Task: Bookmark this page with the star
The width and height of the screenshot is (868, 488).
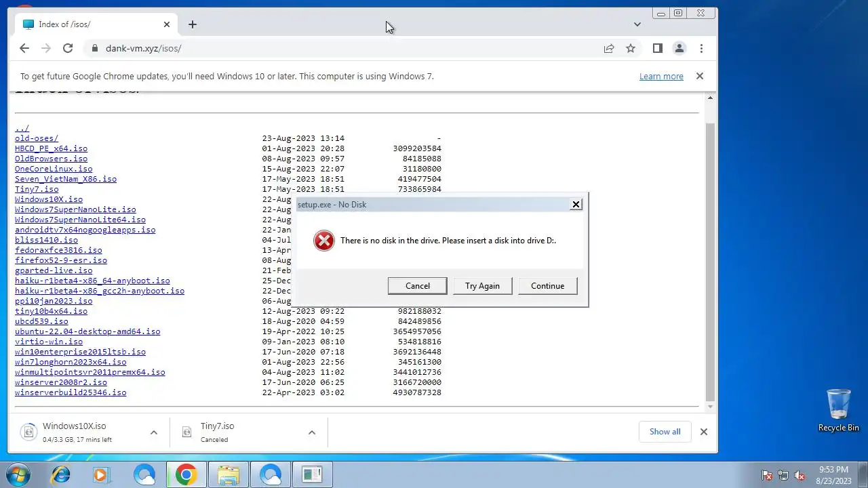Action: [x=631, y=48]
